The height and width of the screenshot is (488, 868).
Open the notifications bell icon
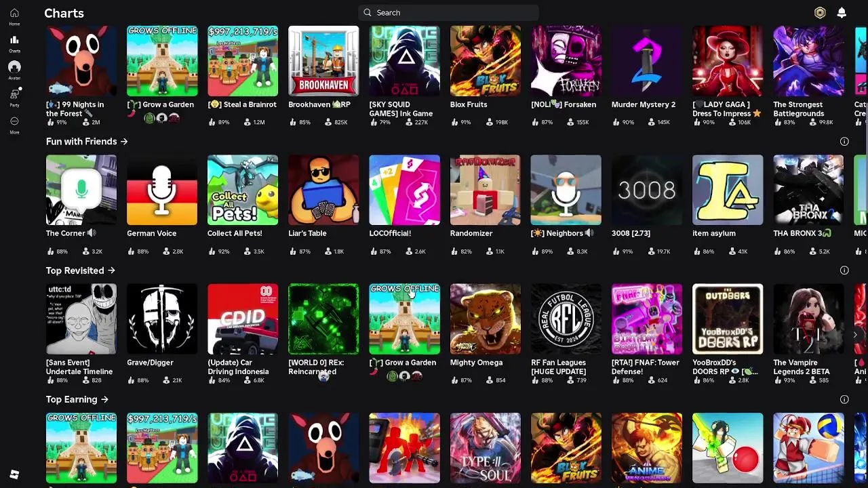click(x=842, y=13)
